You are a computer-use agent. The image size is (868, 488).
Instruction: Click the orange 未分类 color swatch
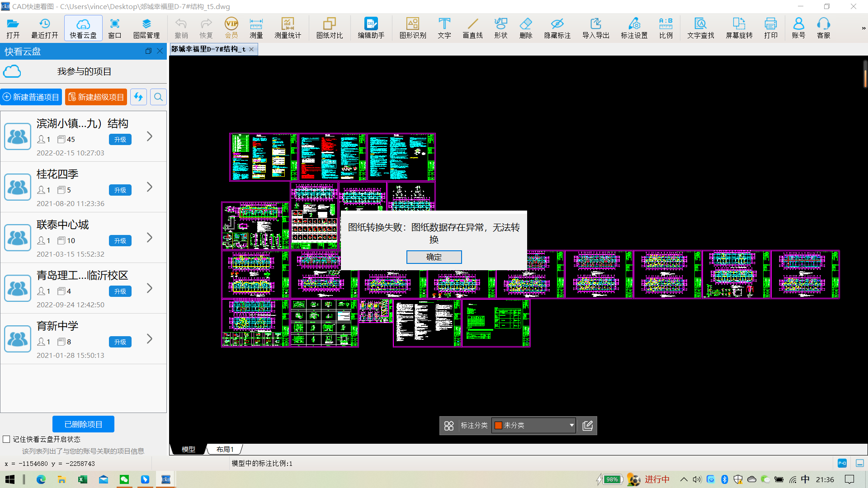click(498, 425)
